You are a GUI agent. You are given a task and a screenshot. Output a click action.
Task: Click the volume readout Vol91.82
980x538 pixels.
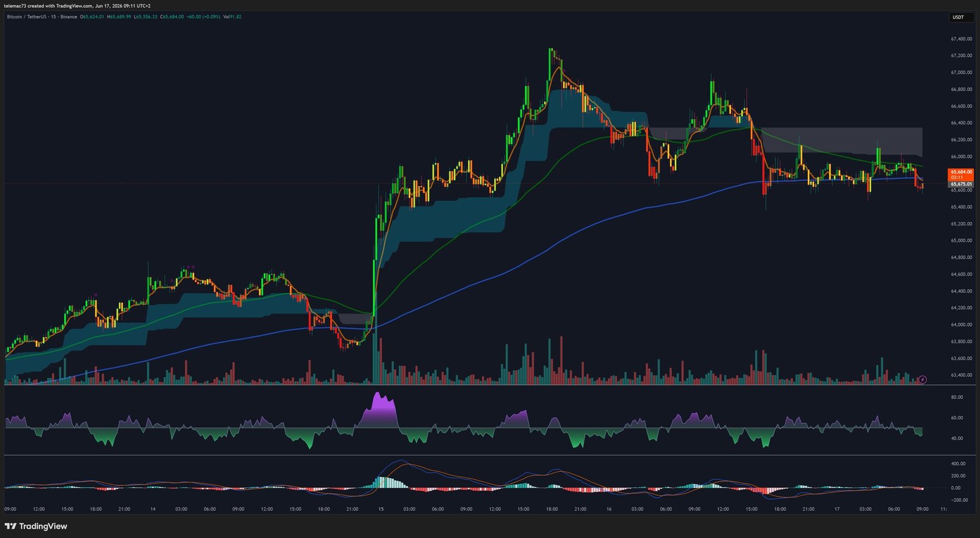click(232, 17)
